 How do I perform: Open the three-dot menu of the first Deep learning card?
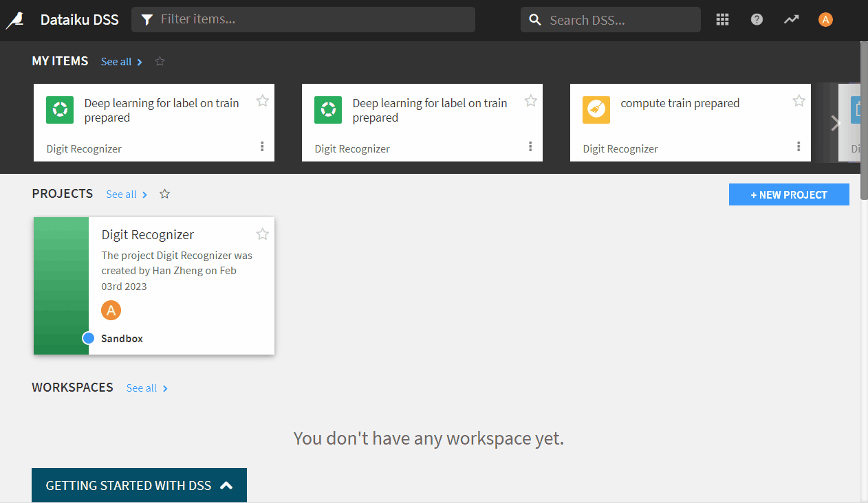(x=262, y=146)
